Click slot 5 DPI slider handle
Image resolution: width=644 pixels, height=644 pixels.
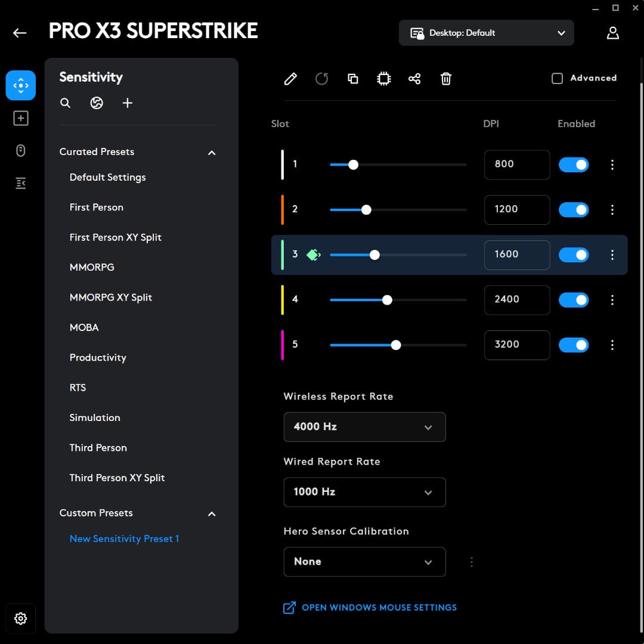[395, 345]
